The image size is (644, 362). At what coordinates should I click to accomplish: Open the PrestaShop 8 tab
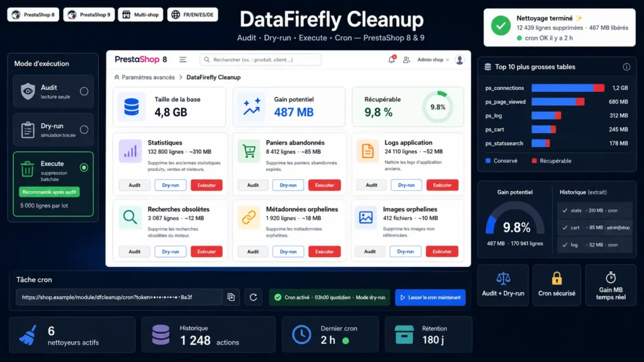(x=33, y=15)
